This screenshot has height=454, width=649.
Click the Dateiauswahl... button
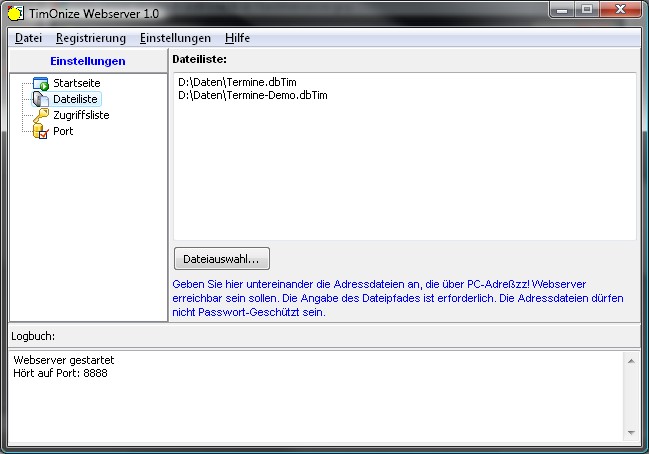click(x=222, y=259)
